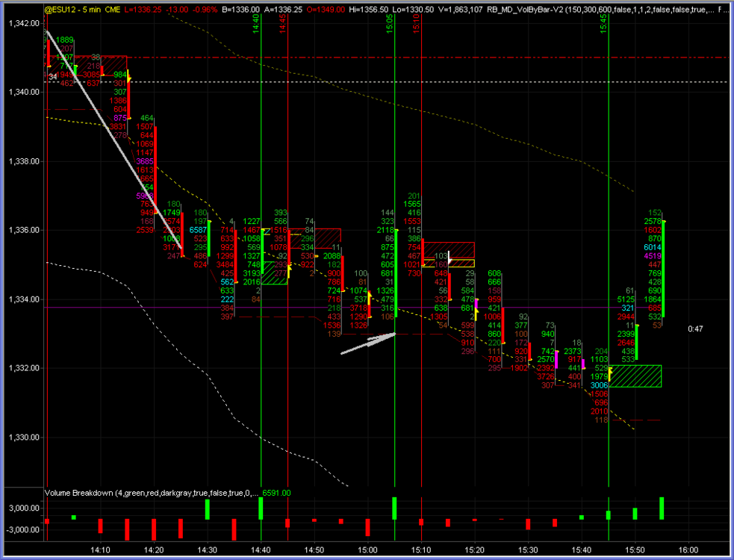Click the cyan 6014 volume number
The width and height of the screenshot is (734, 560).
(x=653, y=248)
